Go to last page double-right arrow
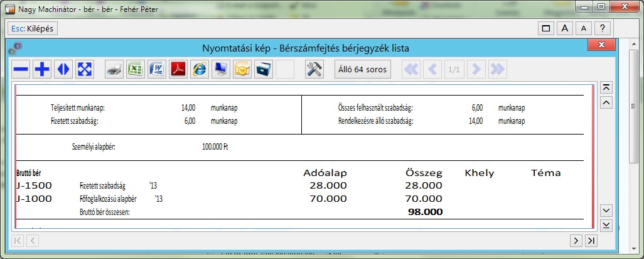 pyautogui.click(x=497, y=70)
